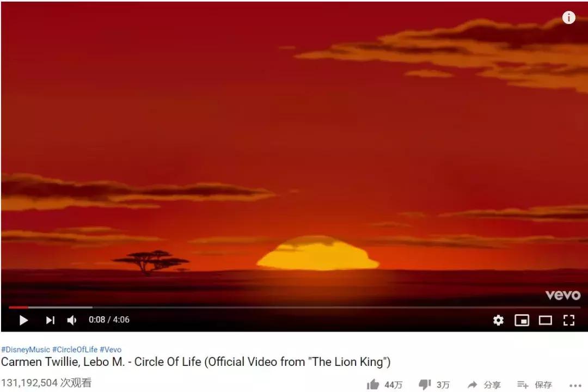The height and width of the screenshot is (392, 588).
Task: Open the #CircleOfLife hashtag link
Action: [75, 349]
